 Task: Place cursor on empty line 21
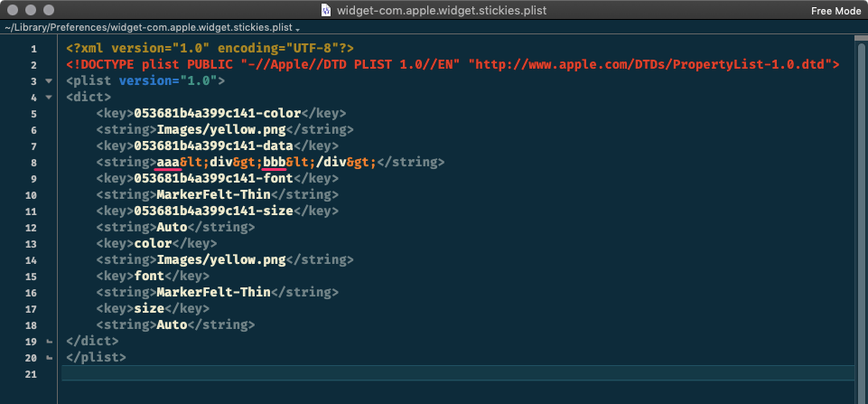tap(361, 374)
